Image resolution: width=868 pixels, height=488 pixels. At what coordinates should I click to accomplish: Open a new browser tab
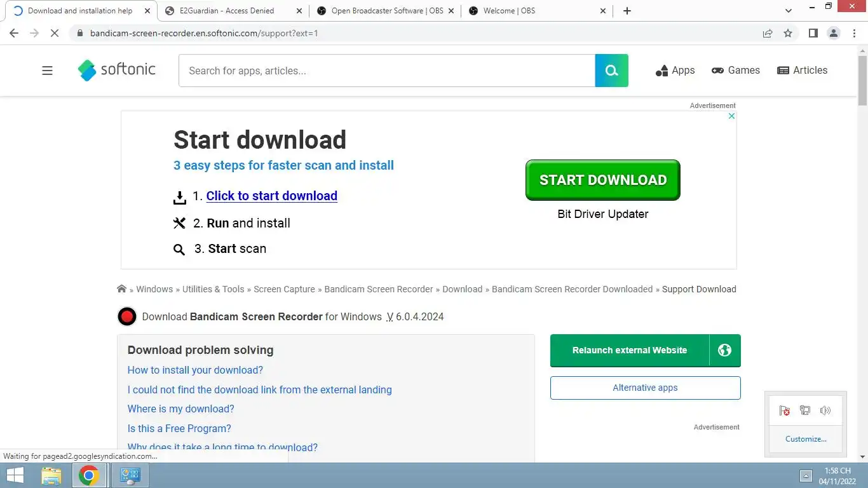[x=627, y=11]
